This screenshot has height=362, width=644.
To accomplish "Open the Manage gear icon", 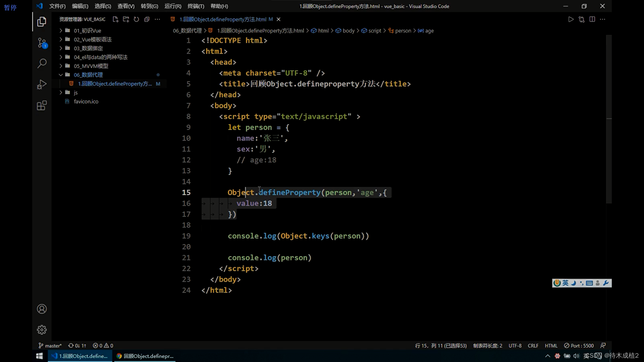I will (42, 330).
